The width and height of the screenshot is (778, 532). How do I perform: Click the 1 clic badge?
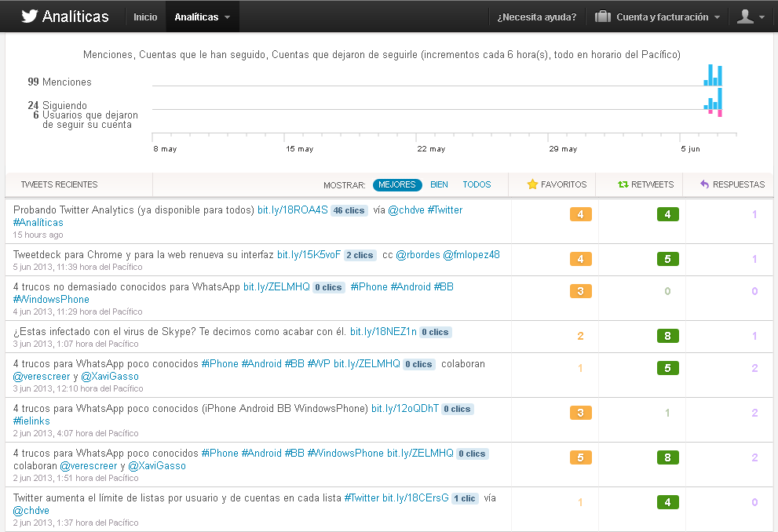pyautogui.click(x=465, y=498)
